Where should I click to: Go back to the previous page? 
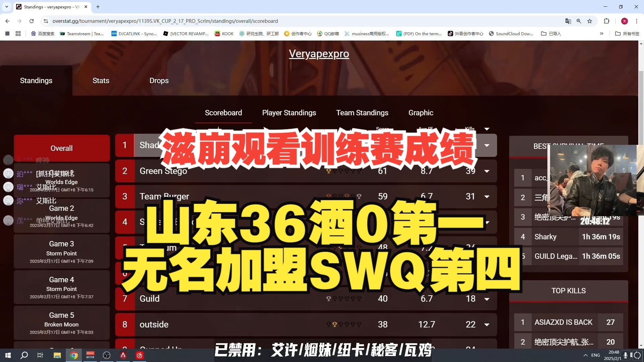click(7, 21)
